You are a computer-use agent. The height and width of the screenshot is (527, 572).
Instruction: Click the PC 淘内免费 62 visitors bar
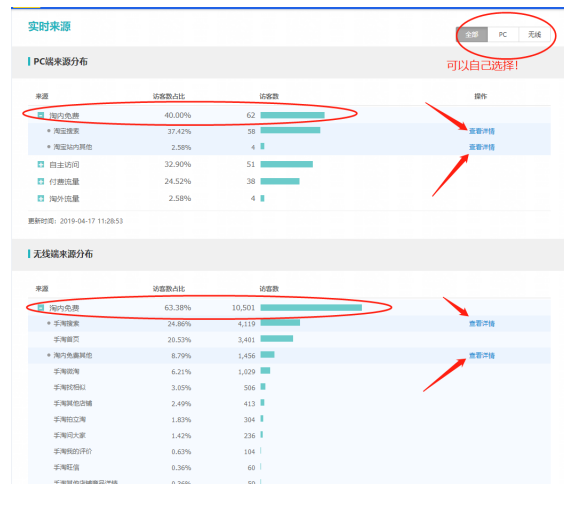pyautogui.click(x=293, y=115)
